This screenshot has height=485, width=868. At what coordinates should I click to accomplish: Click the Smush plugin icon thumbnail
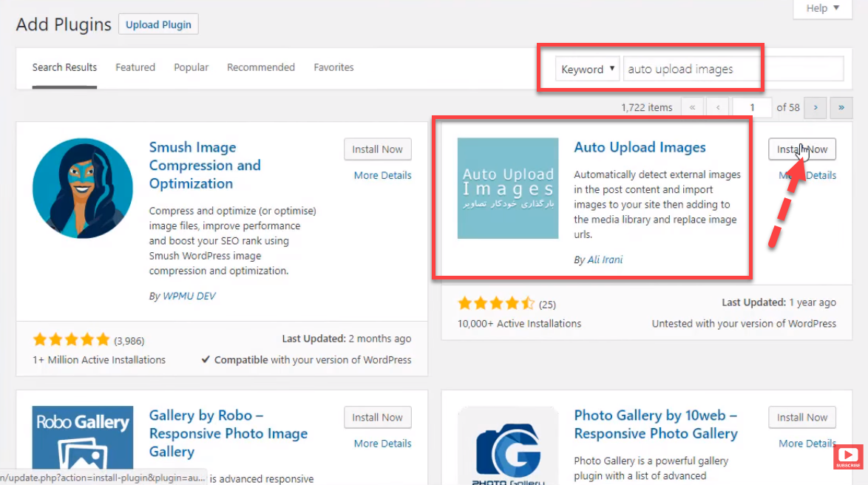83,189
